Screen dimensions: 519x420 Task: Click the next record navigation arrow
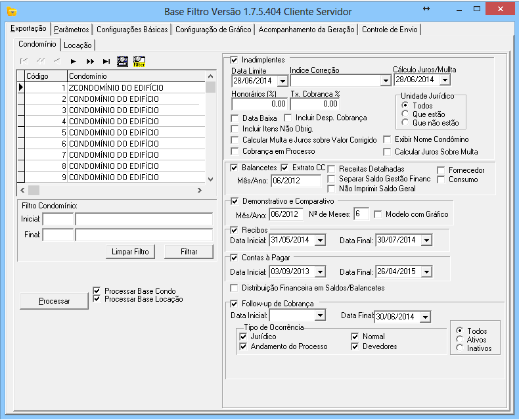coord(74,61)
